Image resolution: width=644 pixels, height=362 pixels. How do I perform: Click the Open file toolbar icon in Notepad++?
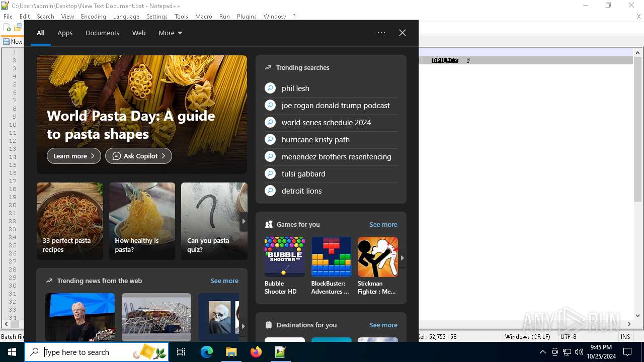pyautogui.click(x=19, y=28)
